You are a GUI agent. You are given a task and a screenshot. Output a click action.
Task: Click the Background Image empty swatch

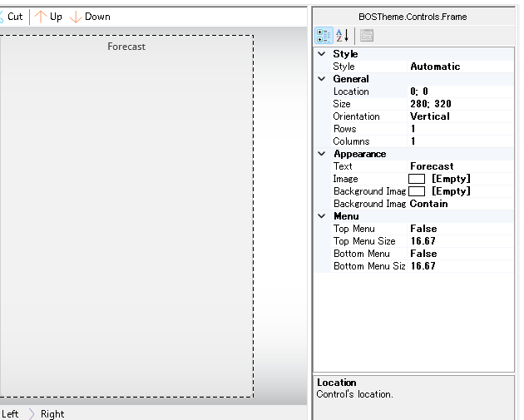click(417, 191)
